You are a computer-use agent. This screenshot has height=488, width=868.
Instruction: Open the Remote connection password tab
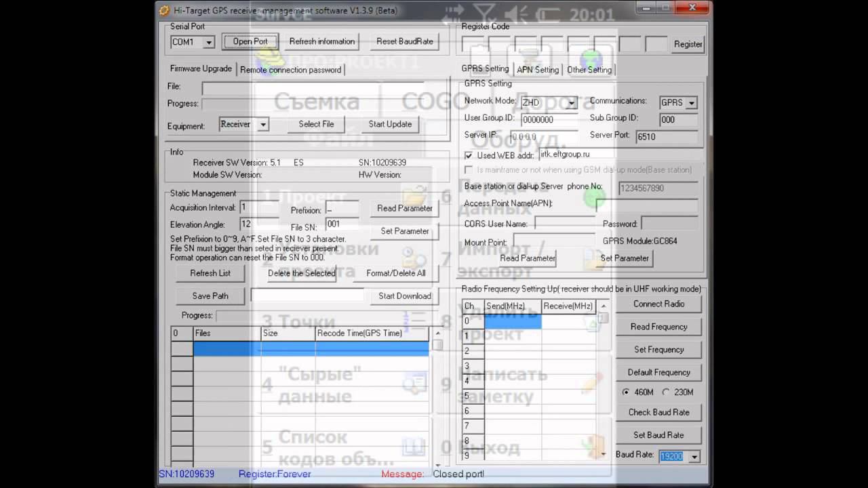click(x=290, y=70)
